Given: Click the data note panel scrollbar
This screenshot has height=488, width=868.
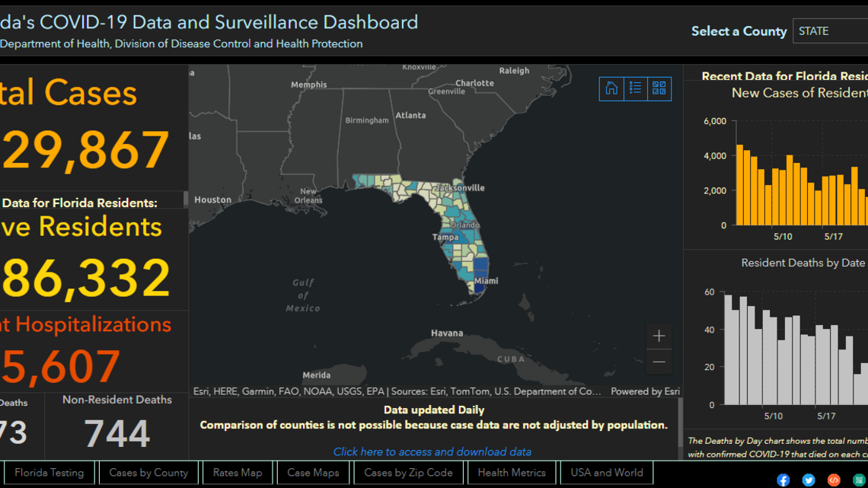Looking at the screenshot, I should (x=681, y=422).
